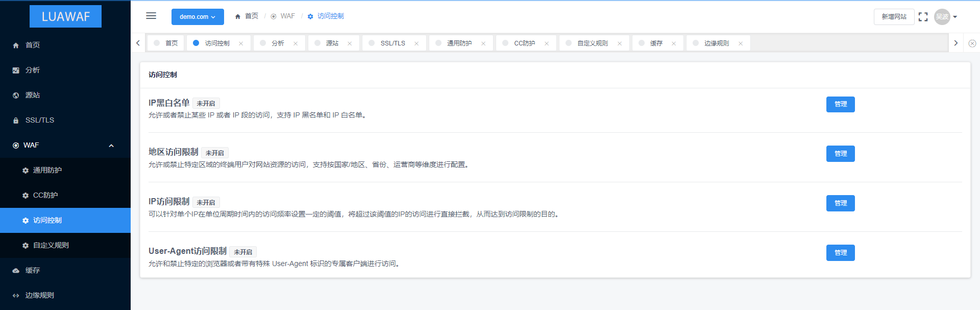Go to 首页 breadcrumb link
Image resolution: width=980 pixels, height=310 pixels.
[247, 16]
